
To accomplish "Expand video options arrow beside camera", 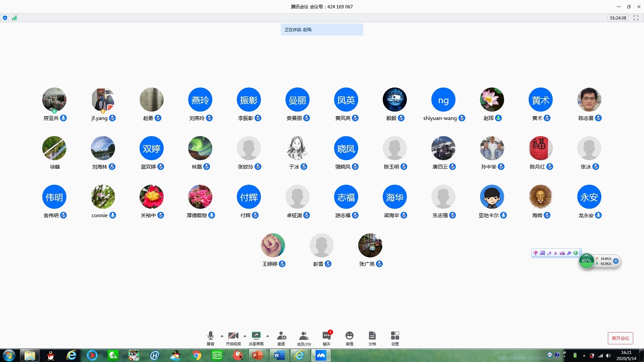I will pos(245,336).
